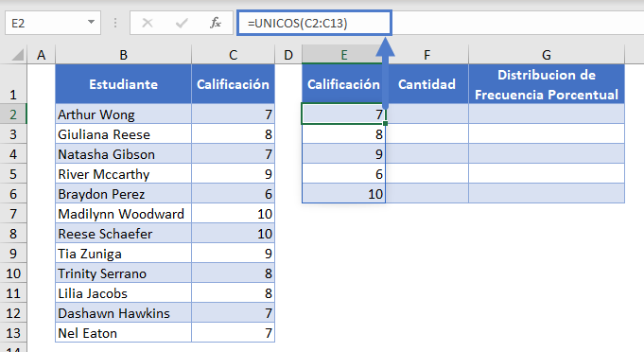The width and height of the screenshot is (644, 352).
Task: Expand the Name Box dropdown arrow
Action: tap(91, 23)
